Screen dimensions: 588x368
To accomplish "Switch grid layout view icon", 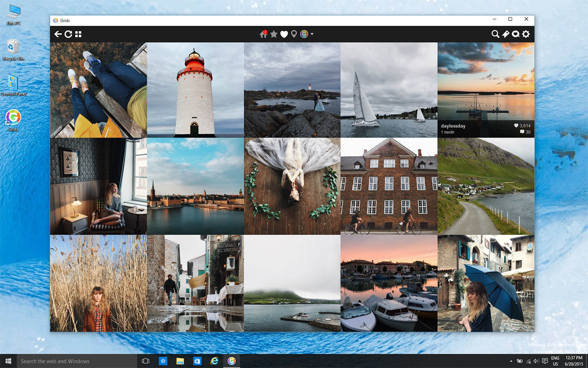I will [78, 34].
